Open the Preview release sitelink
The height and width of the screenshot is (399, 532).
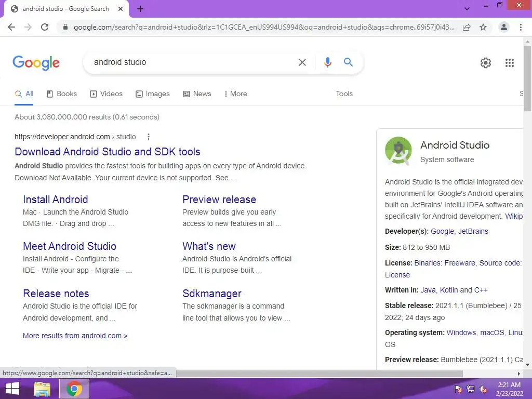click(219, 199)
